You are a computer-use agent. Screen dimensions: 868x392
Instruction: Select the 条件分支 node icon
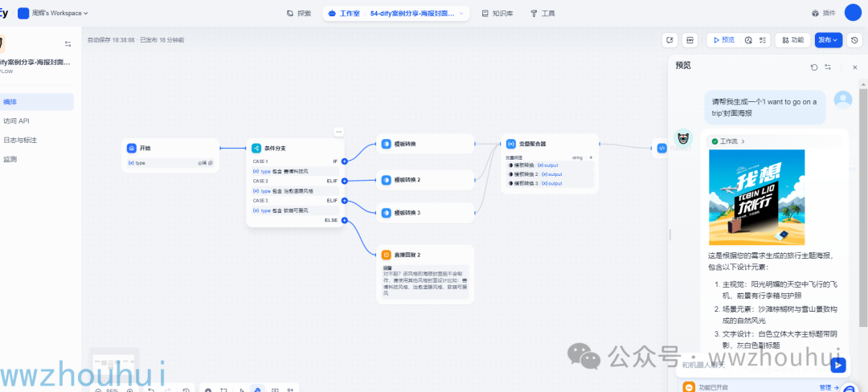(x=256, y=148)
